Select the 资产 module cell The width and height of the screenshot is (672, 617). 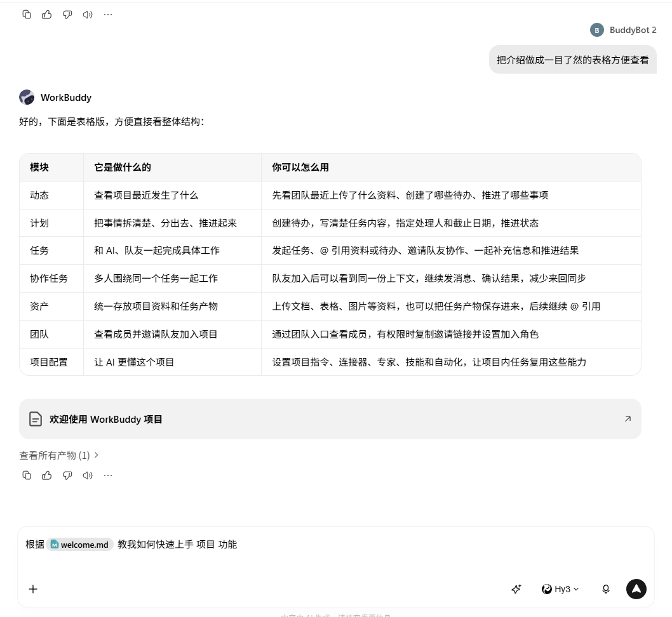point(51,306)
